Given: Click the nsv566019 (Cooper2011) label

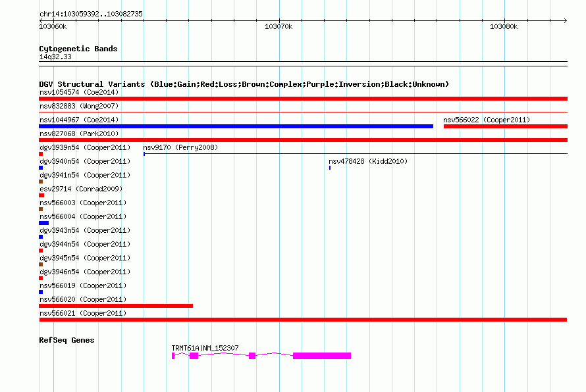Looking at the screenshot, I should 83,285.
